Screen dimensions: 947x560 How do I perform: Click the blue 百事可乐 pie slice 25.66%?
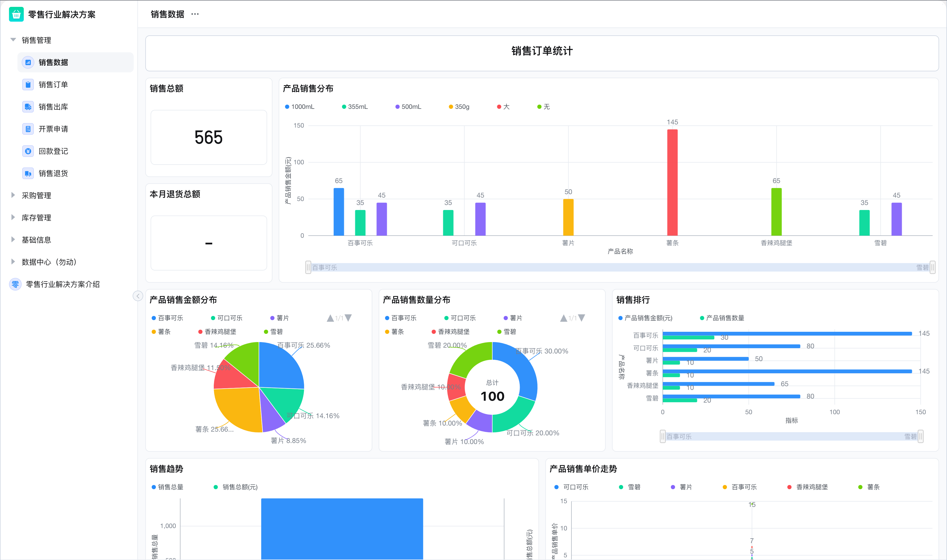pyautogui.click(x=281, y=365)
